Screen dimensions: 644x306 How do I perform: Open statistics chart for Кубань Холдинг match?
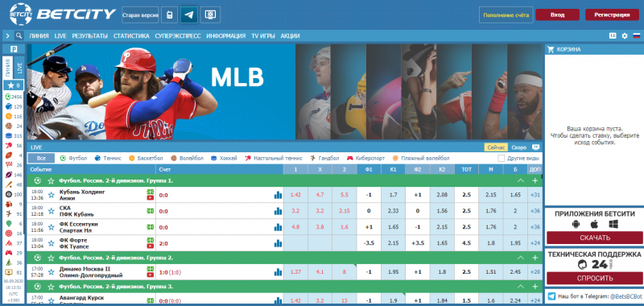(x=278, y=195)
